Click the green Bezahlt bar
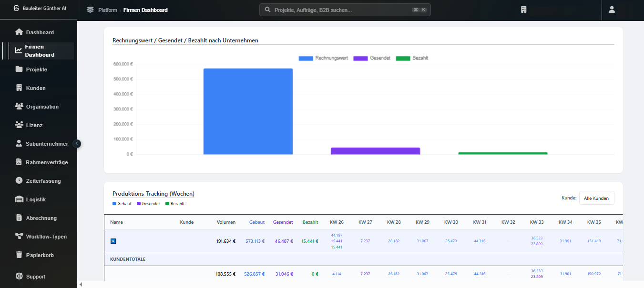Viewport: 644px width, 288px height. point(503,153)
